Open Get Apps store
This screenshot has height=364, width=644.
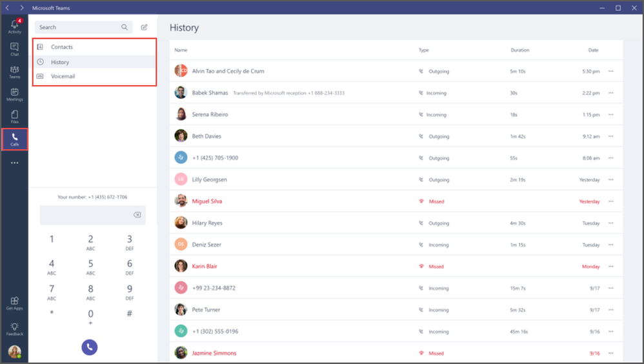[14, 303]
